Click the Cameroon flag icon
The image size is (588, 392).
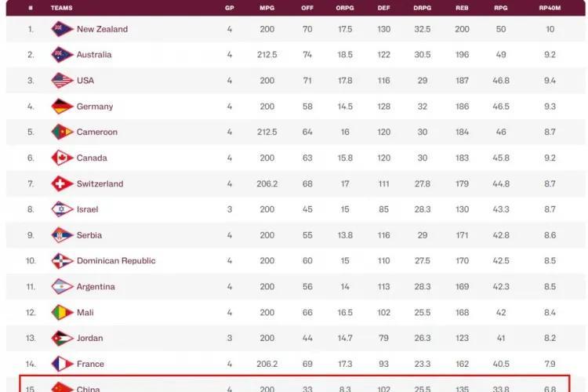(62, 132)
